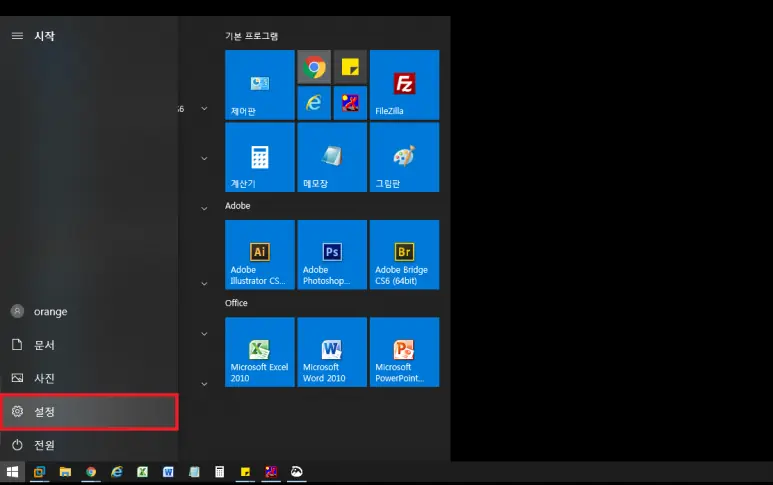Open Microsoft Excel 2010 tile
Screen dimensions: 773x485
click(x=260, y=352)
